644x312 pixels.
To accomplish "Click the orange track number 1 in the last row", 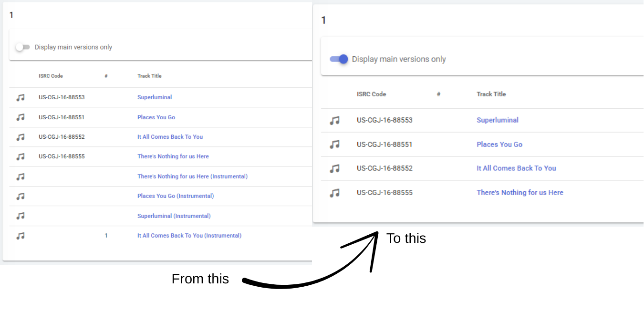I will [106, 236].
